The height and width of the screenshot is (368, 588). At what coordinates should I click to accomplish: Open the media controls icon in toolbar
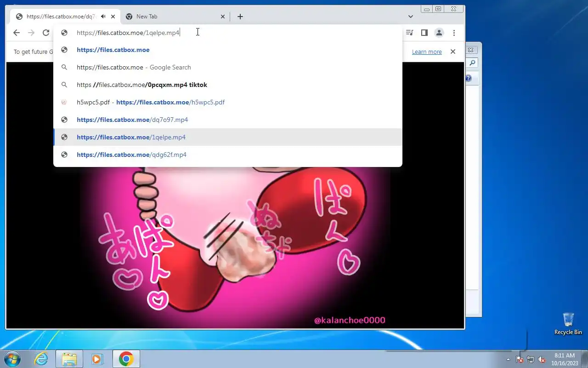coord(409,33)
